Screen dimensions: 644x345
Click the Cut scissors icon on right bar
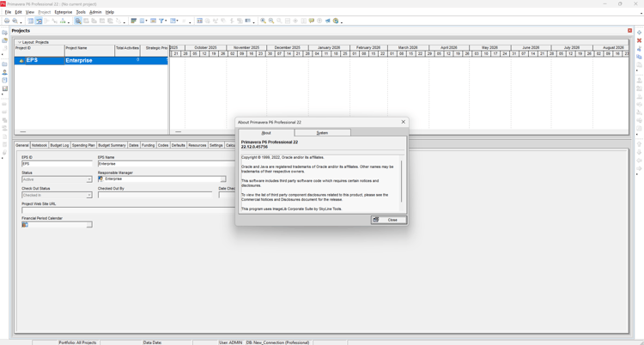639,48
